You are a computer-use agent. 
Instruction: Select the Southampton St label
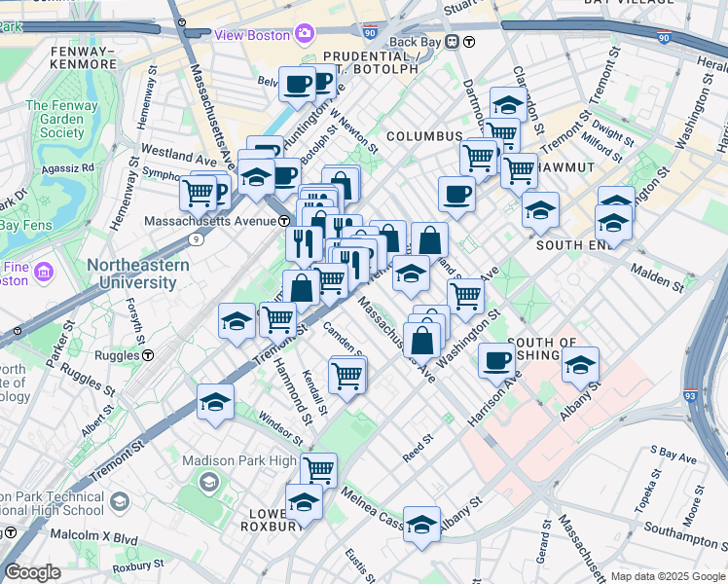[685, 535]
